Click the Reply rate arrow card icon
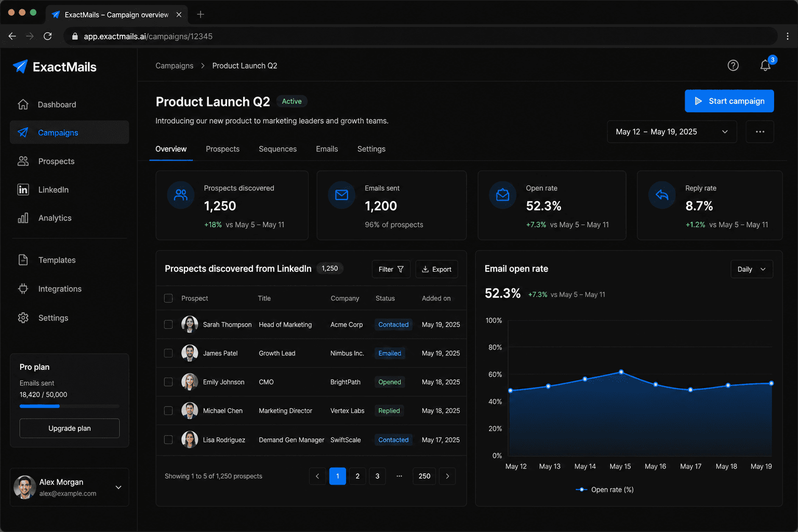This screenshot has width=798, height=532. 662,195
